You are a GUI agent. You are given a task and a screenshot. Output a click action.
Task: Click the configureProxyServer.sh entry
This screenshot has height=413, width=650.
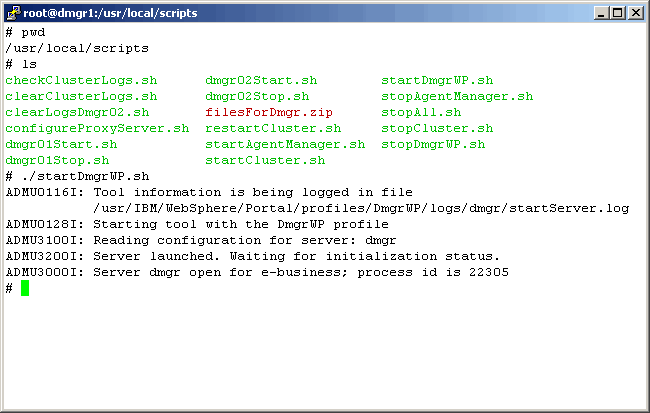click(x=97, y=128)
